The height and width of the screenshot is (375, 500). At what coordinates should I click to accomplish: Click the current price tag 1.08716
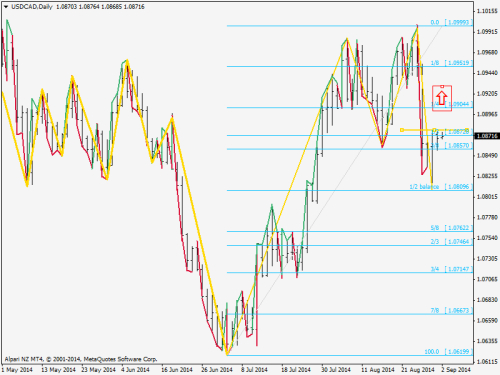pos(487,136)
